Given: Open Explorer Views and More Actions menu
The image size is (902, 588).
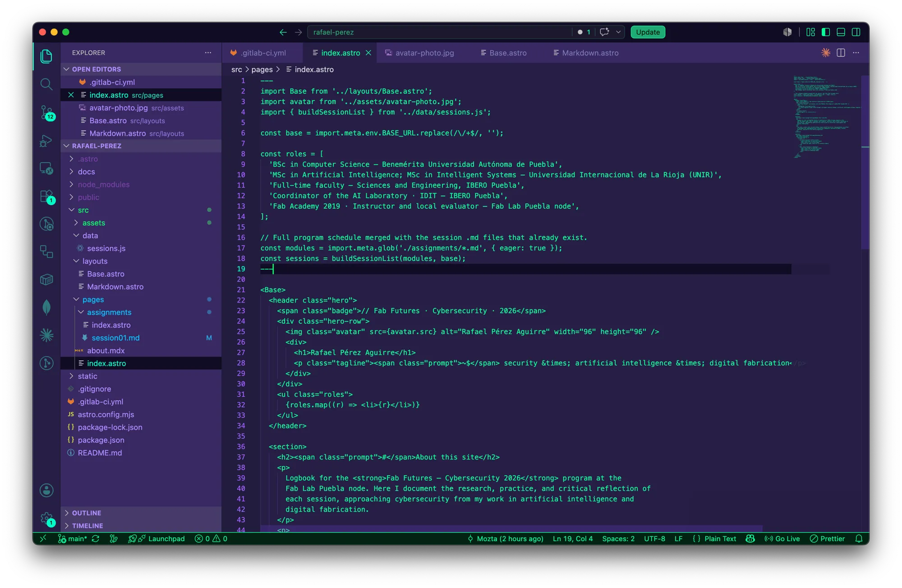Looking at the screenshot, I should pos(208,53).
